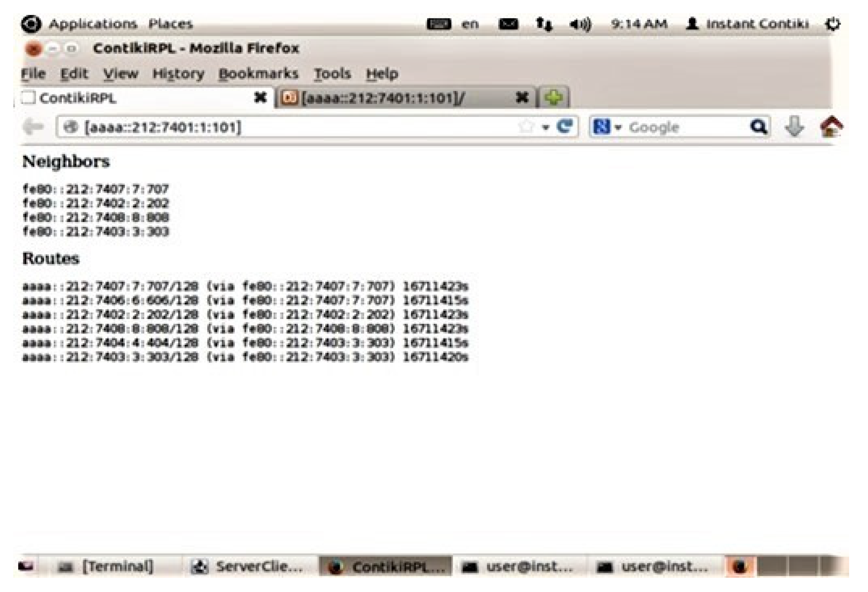Screen dimensions: 868x592
Task: Open the mail envelope indicator
Action: click(508, 24)
